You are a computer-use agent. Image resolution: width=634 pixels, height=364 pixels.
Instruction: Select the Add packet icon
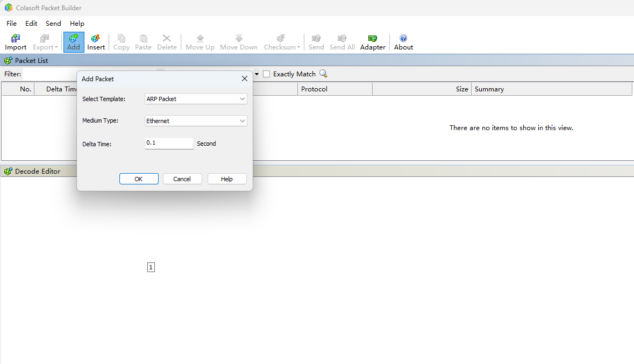tap(73, 41)
